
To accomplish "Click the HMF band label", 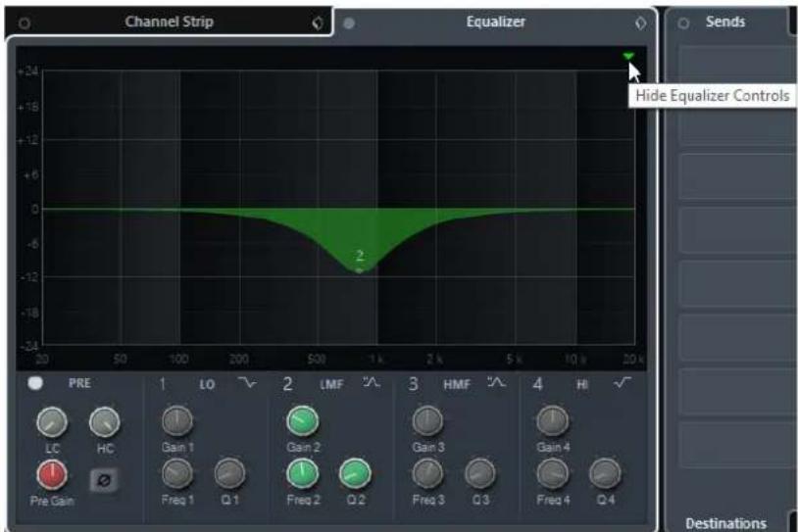I will 457,384.
